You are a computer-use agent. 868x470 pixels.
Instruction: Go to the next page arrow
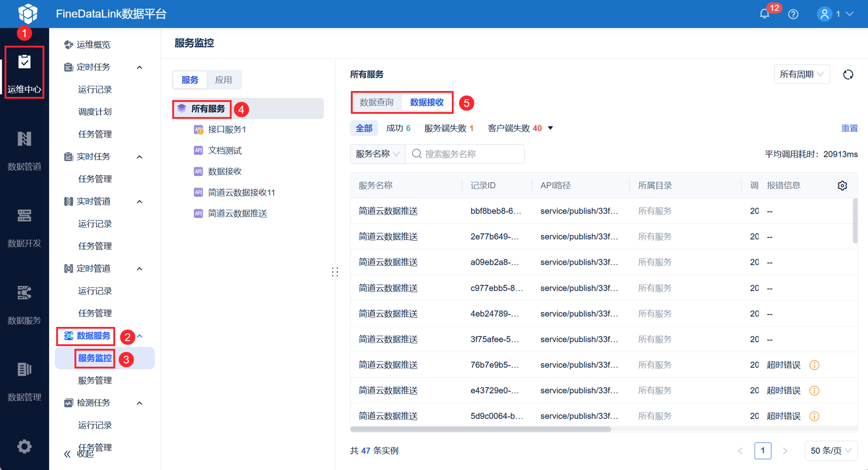[x=785, y=451]
